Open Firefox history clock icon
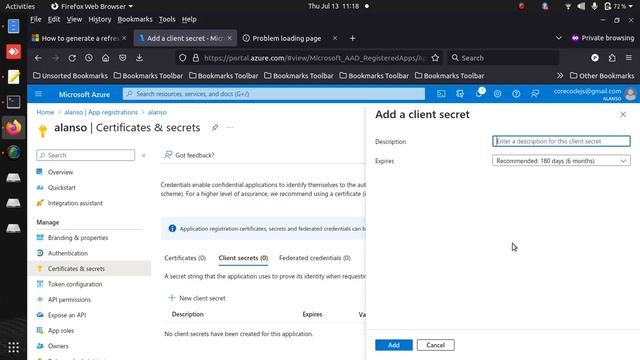The height and width of the screenshot is (360, 640). [x=89, y=58]
